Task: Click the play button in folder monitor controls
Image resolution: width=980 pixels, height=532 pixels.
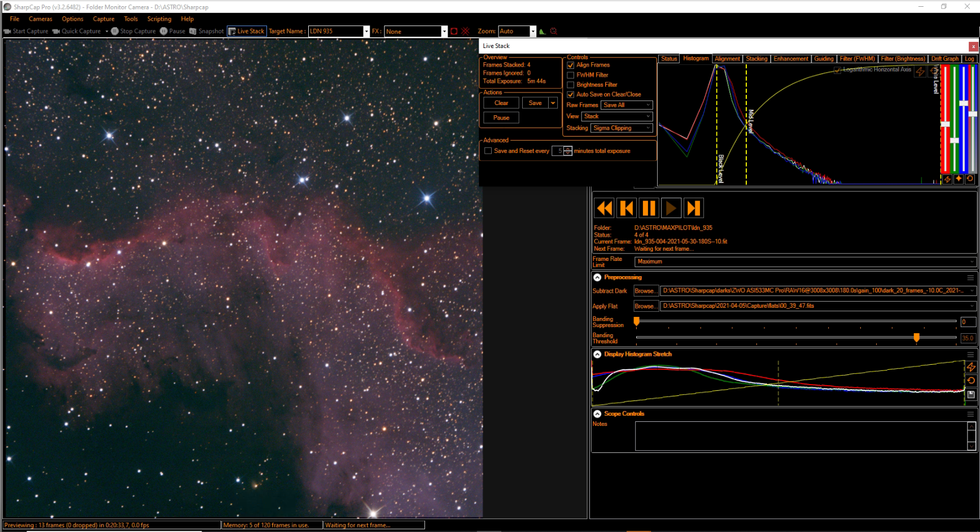Action: click(x=671, y=208)
